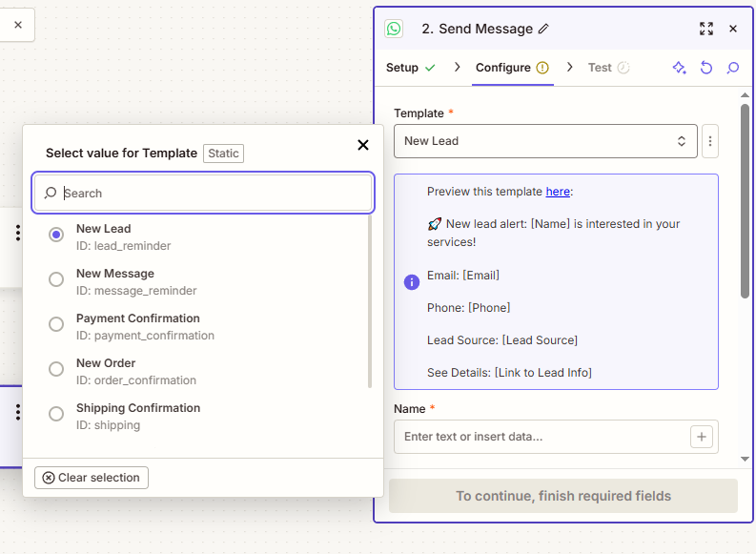Open the Template dropdown showing New Lead

point(545,141)
